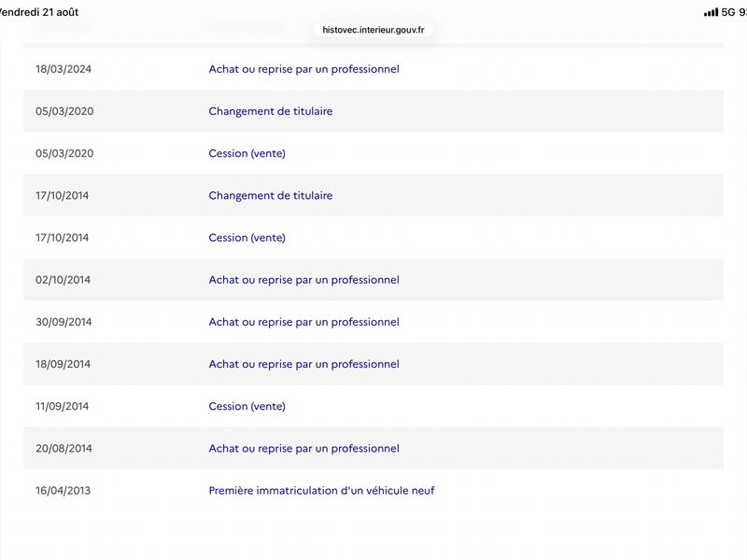
Task: Open Cession (vente) dated 17/10/2014
Action: [247, 238]
